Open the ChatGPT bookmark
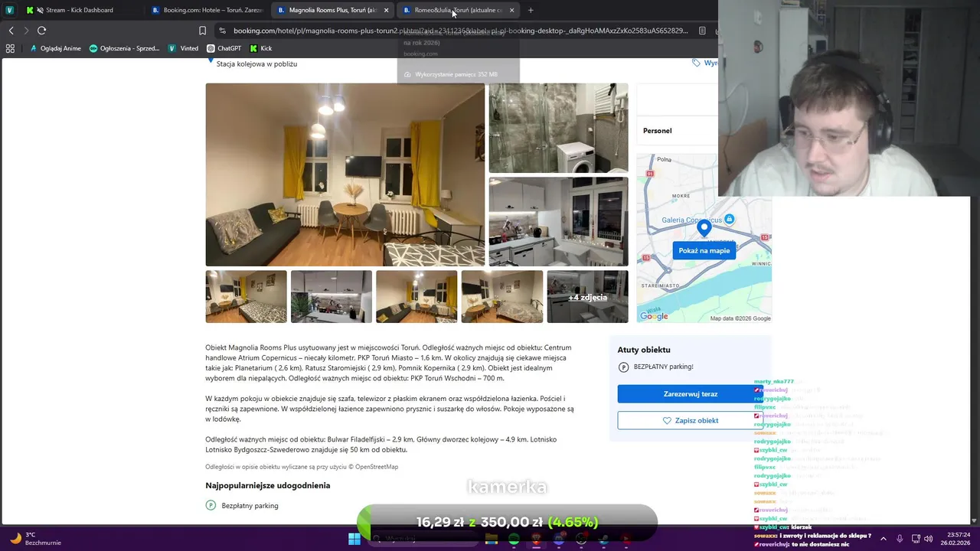The image size is (980, 551). [x=224, y=48]
